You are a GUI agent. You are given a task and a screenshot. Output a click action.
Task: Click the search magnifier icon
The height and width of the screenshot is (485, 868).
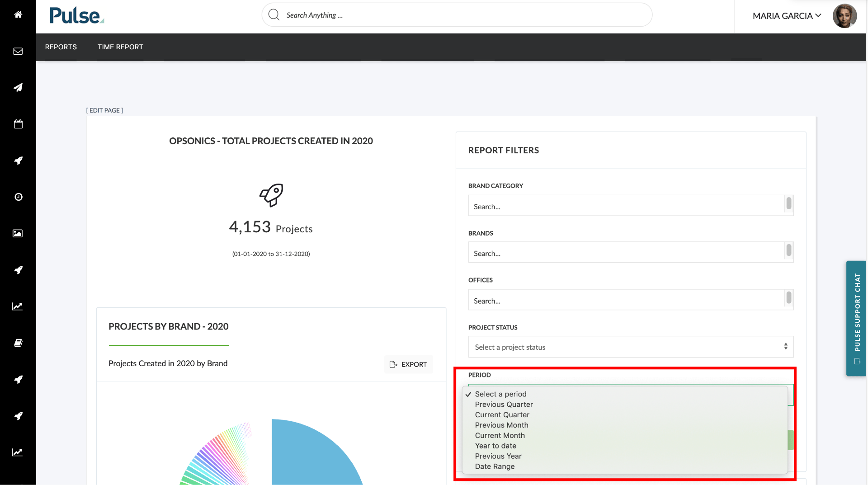[x=274, y=15]
